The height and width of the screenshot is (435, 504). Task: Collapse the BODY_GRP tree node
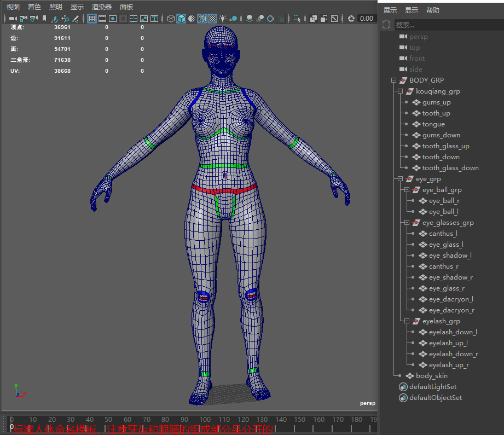click(393, 80)
